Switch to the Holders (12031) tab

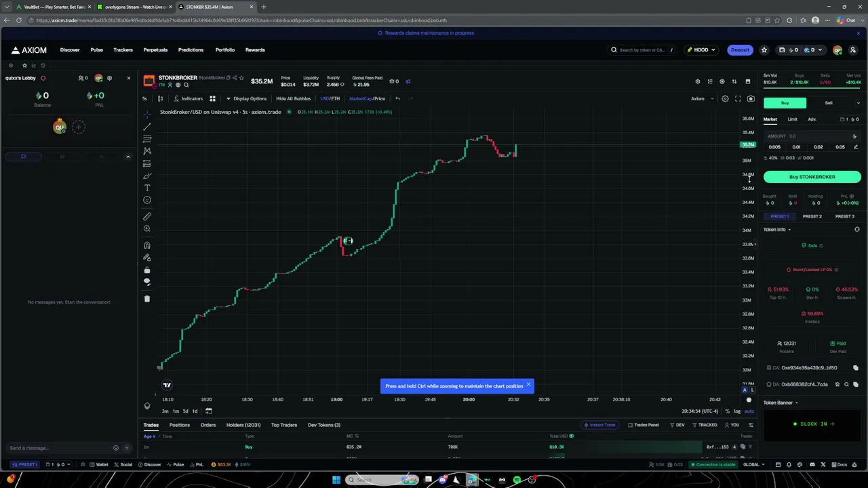243,425
